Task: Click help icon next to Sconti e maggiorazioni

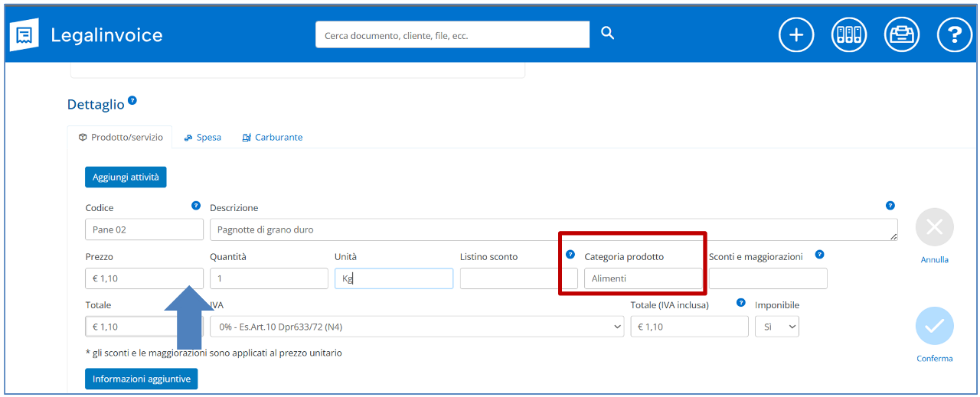Action: click(x=819, y=255)
